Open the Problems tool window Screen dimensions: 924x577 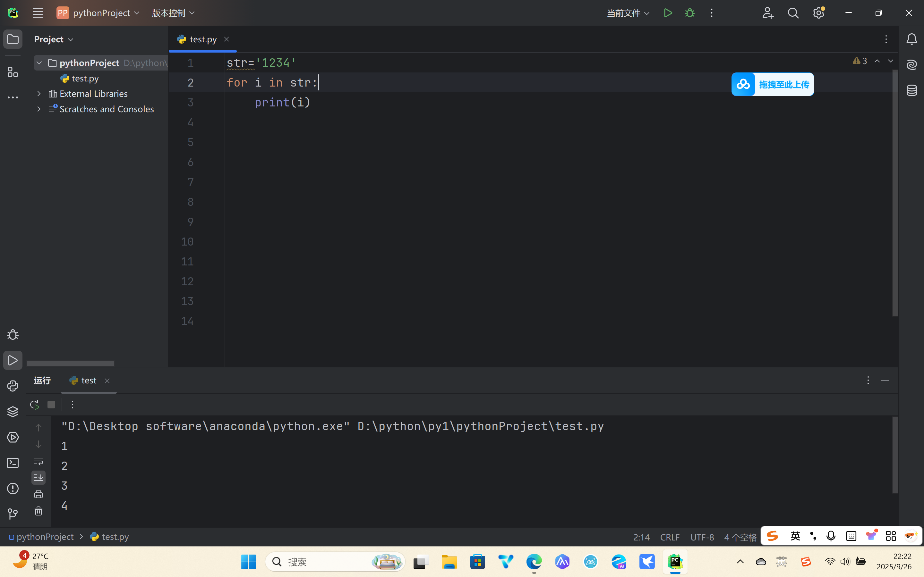click(13, 489)
